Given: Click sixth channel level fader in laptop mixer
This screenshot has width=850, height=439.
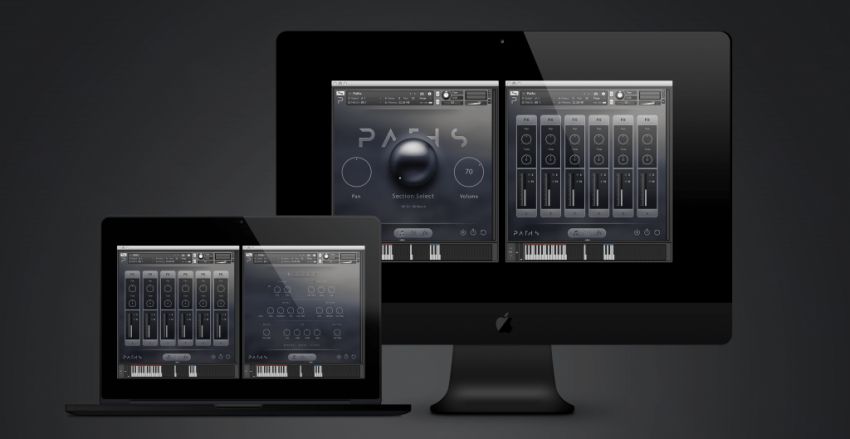Looking at the screenshot, I should point(218,328).
